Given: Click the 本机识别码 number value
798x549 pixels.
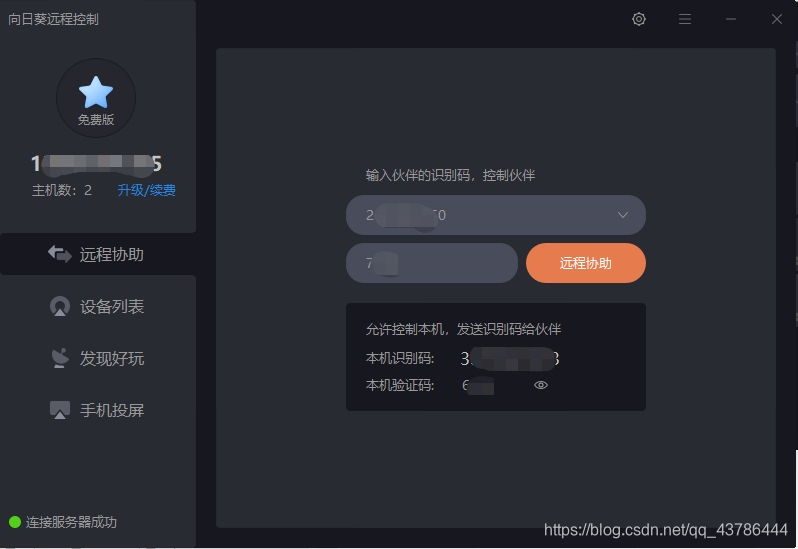Looking at the screenshot, I should pos(510,359).
